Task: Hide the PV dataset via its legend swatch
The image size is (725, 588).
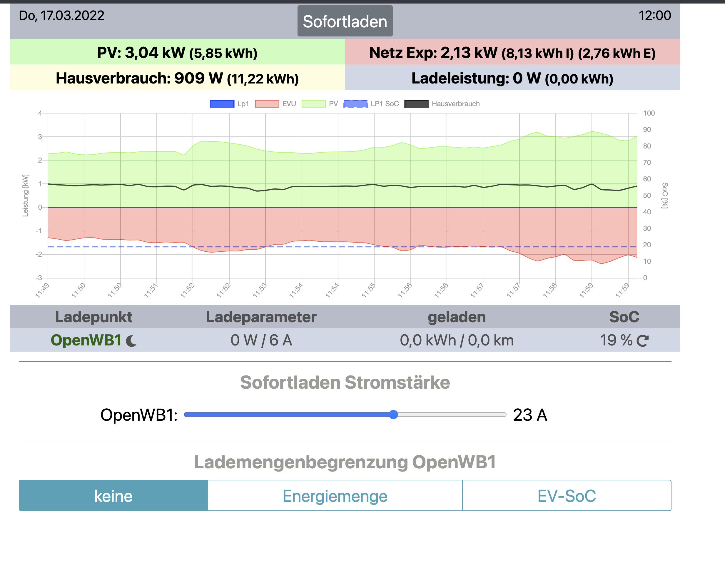Action: point(313,104)
